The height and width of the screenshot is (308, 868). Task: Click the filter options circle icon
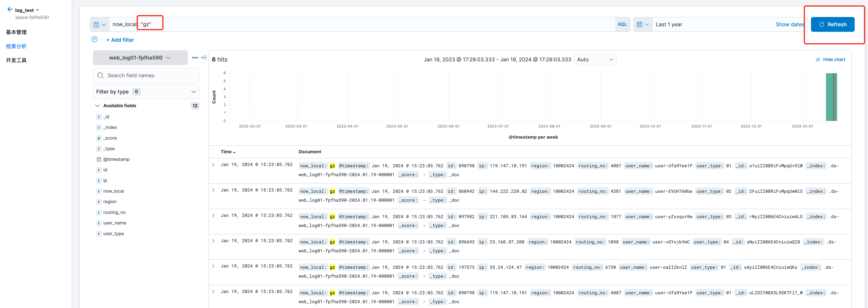[94, 39]
